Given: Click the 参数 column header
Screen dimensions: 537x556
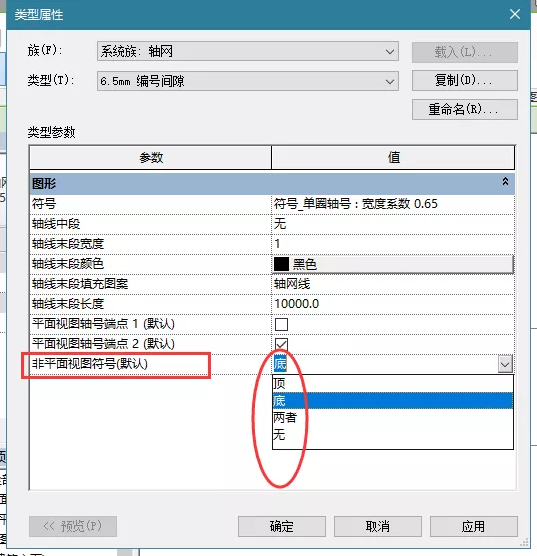Looking at the screenshot, I should coord(151,157).
